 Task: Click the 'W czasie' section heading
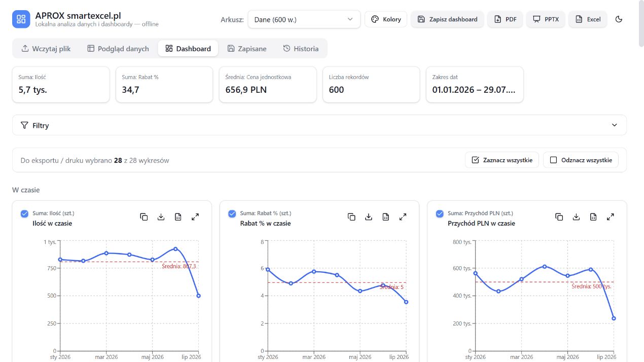click(26, 190)
